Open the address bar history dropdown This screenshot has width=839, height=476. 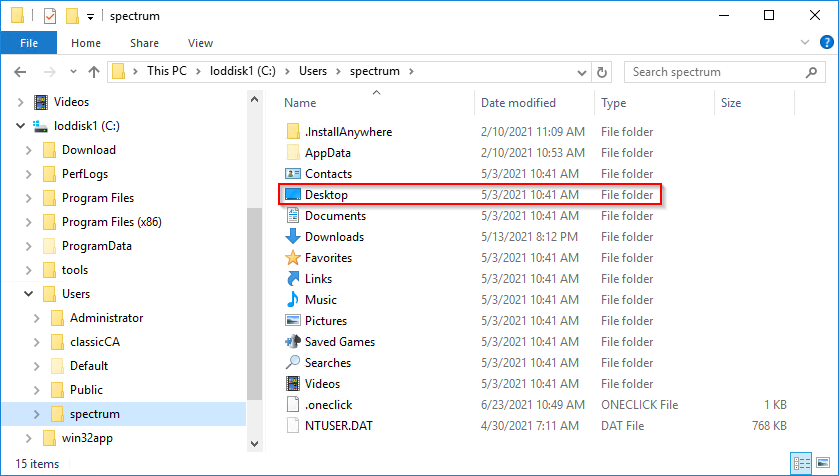tap(580, 72)
